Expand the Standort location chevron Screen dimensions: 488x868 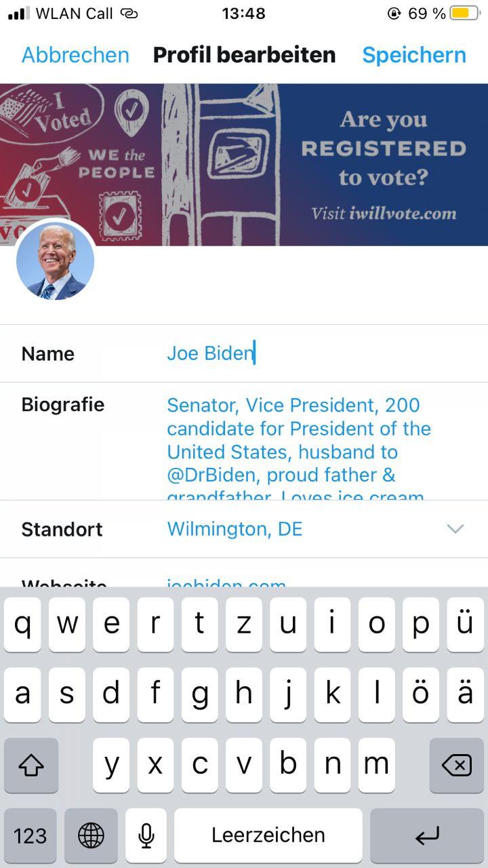coord(455,529)
